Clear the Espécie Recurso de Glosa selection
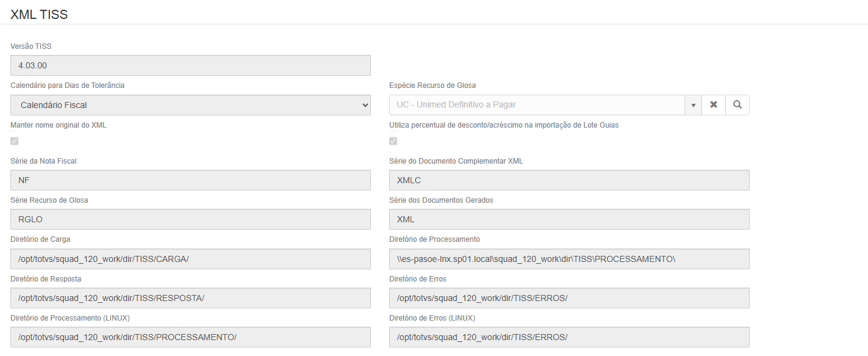 [714, 105]
